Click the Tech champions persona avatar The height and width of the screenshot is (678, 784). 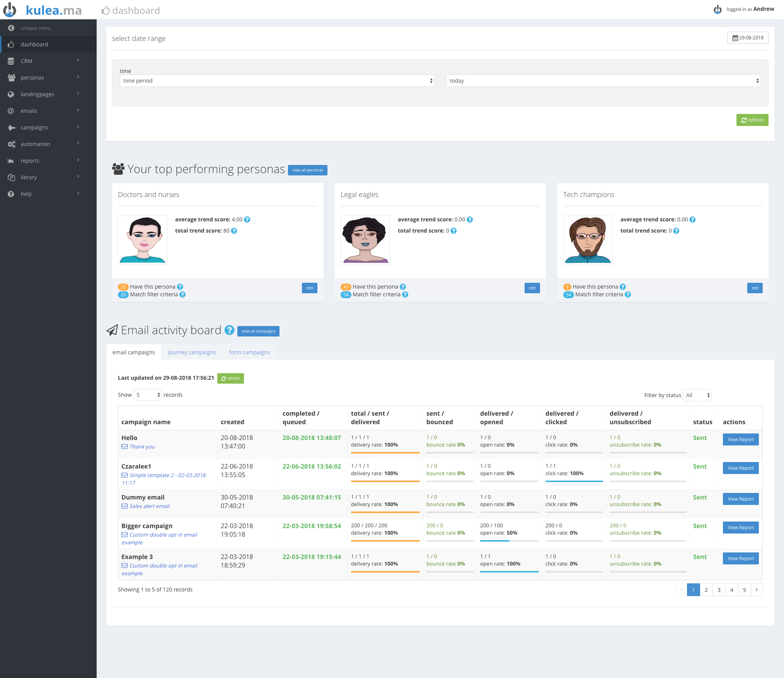pyautogui.click(x=588, y=240)
